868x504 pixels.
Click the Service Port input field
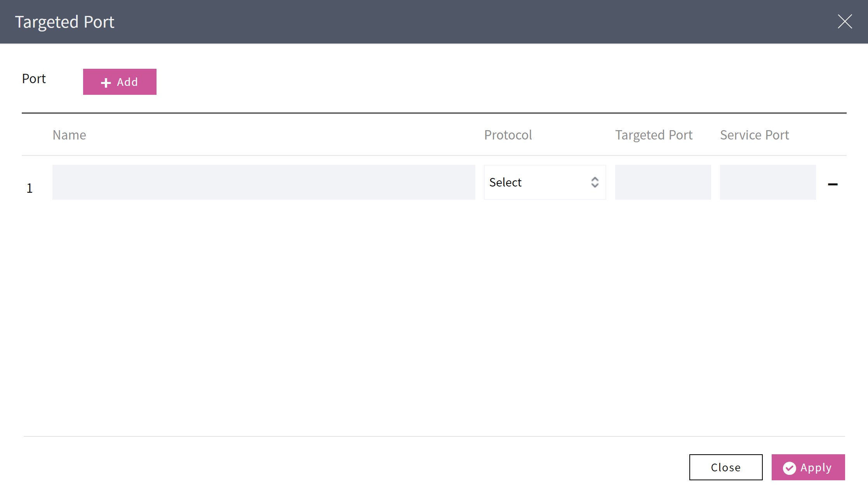(x=768, y=182)
